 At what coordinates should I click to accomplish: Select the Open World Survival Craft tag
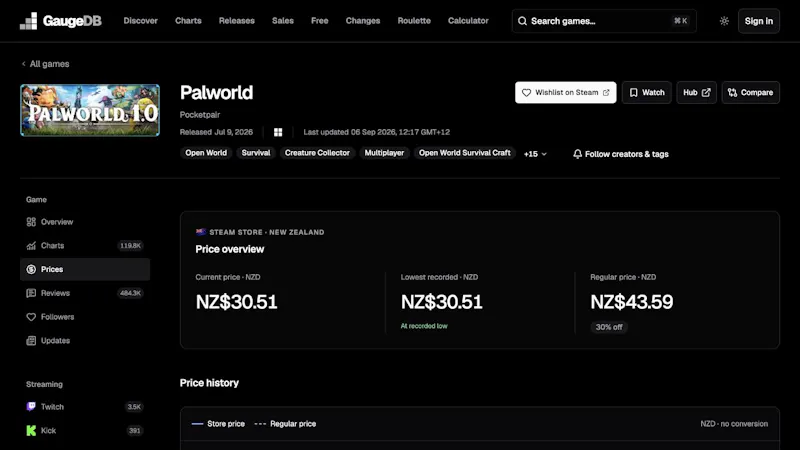[x=464, y=153]
